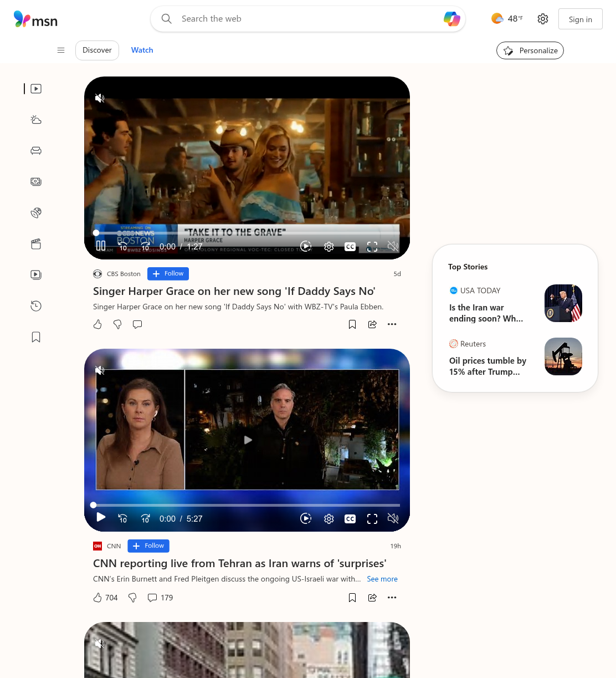Open the Entertainment clapperboard sidebar icon
Image resolution: width=616 pixels, height=678 pixels.
tap(36, 244)
